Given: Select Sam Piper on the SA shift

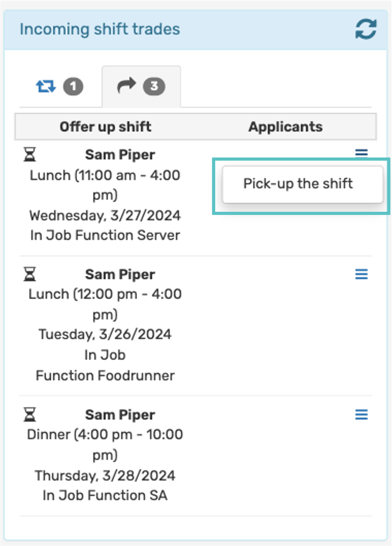Looking at the screenshot, I should point(120,415).
